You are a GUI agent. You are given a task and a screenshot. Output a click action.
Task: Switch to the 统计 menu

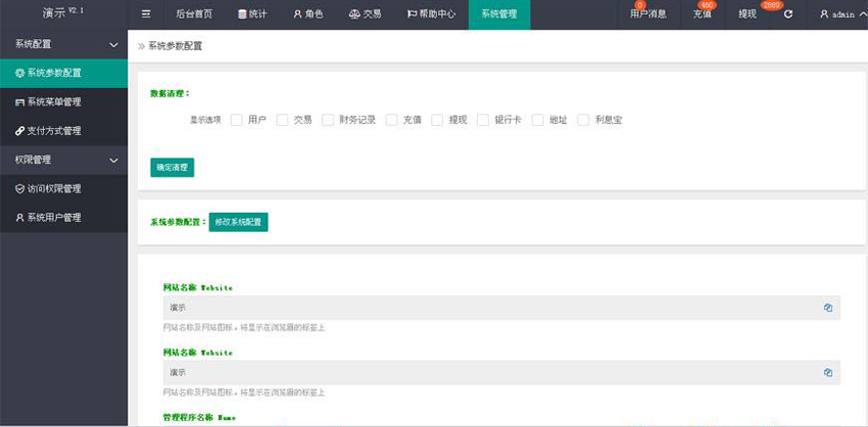(252, 15)
